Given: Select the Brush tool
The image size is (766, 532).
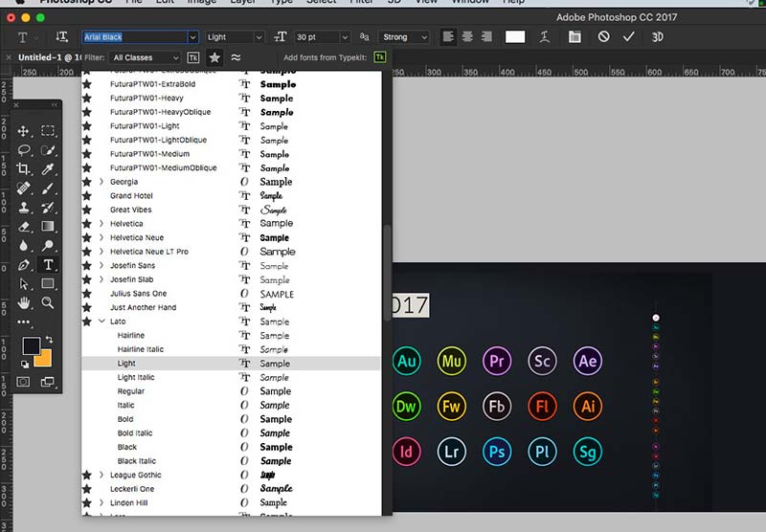Looking at the screenshot, I should pyautogui.click(x=48, y=188).
